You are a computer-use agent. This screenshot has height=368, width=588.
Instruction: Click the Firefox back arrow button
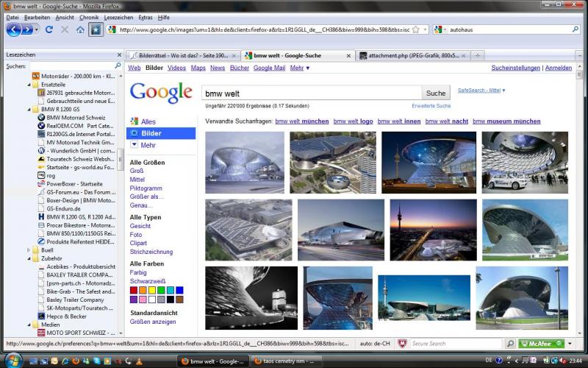[14, 29]
